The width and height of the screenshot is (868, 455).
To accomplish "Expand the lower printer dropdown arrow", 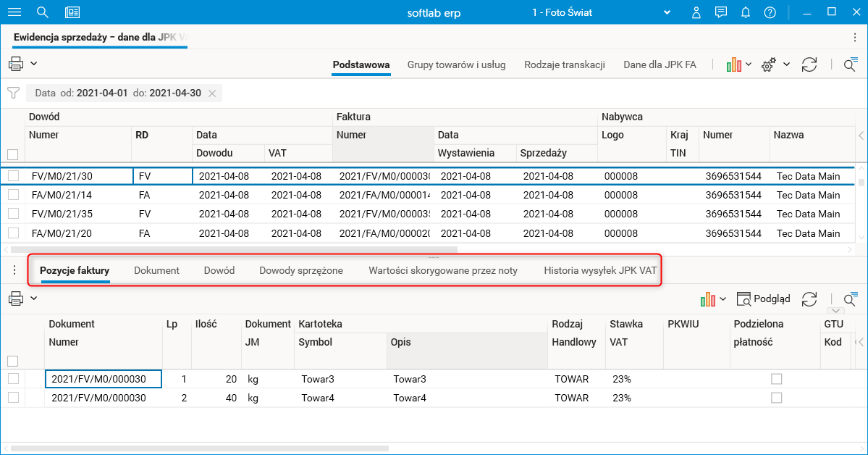I will (34, 299).
